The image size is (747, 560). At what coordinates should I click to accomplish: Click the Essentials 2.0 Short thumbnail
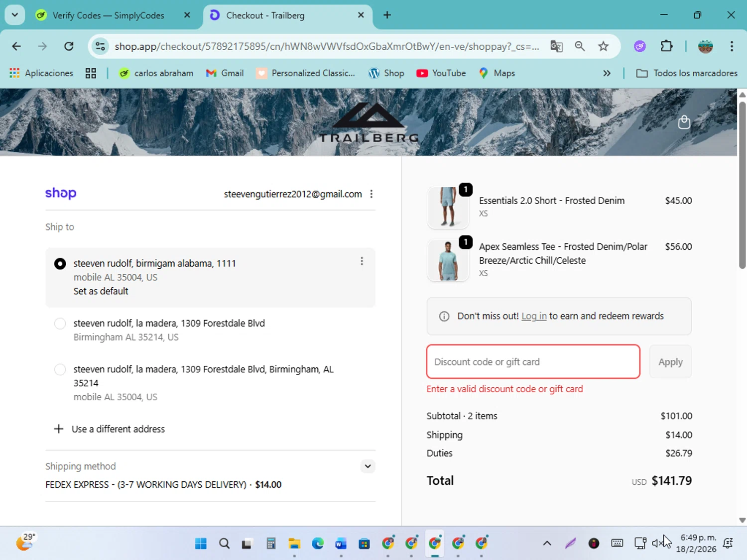448,207
